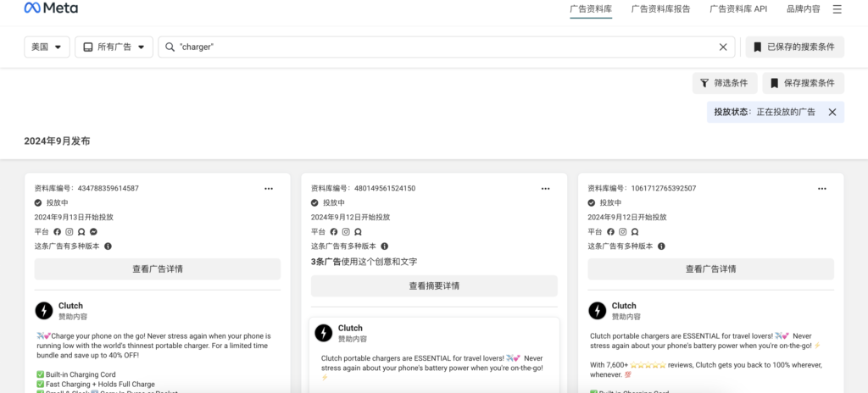Open options menu for ad 1061712765392507
This screenshot has height=393, width=868.
(822, 188)
